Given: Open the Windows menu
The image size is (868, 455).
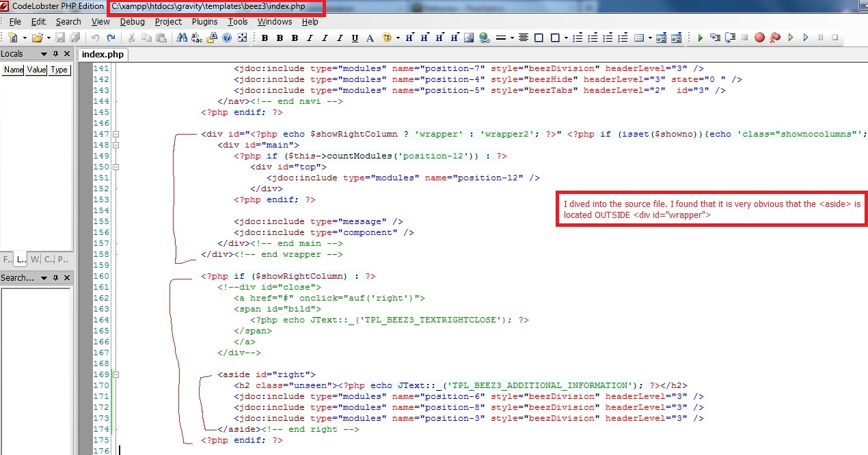Looking at the screenshot, I should pos(275,22).
